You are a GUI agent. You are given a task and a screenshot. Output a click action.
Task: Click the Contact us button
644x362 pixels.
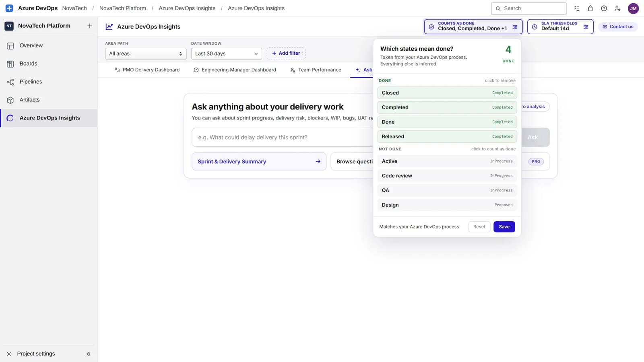618,27
